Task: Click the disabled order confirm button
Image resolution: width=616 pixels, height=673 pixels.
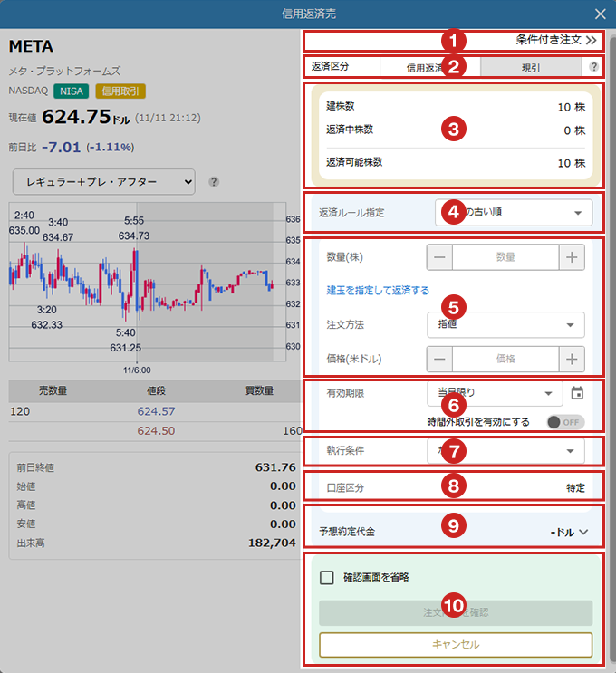Action: pos(456,612)
